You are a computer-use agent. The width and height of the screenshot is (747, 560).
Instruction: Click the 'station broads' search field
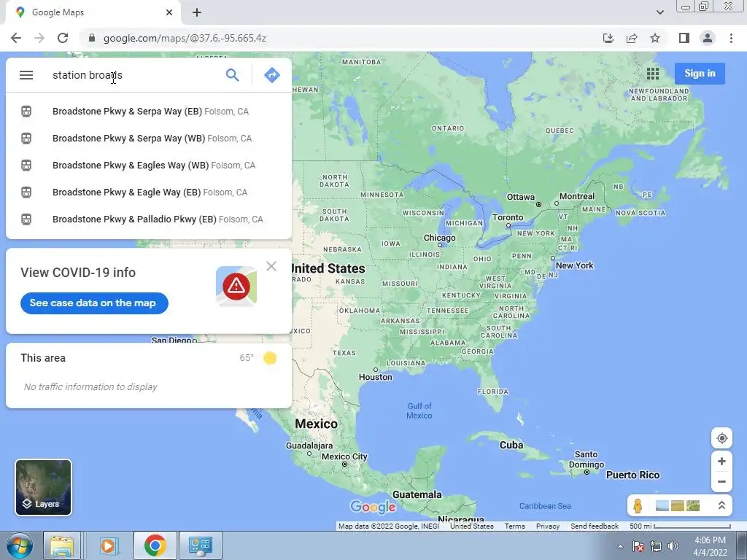(135, 75)
